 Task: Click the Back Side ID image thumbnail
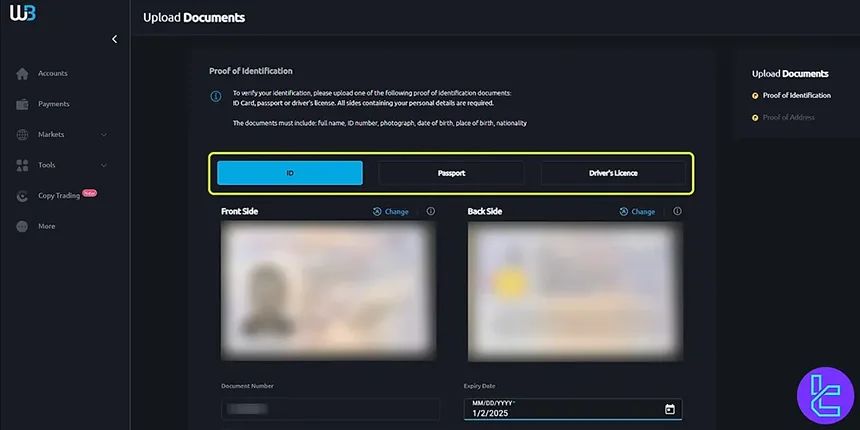point(574,290)
